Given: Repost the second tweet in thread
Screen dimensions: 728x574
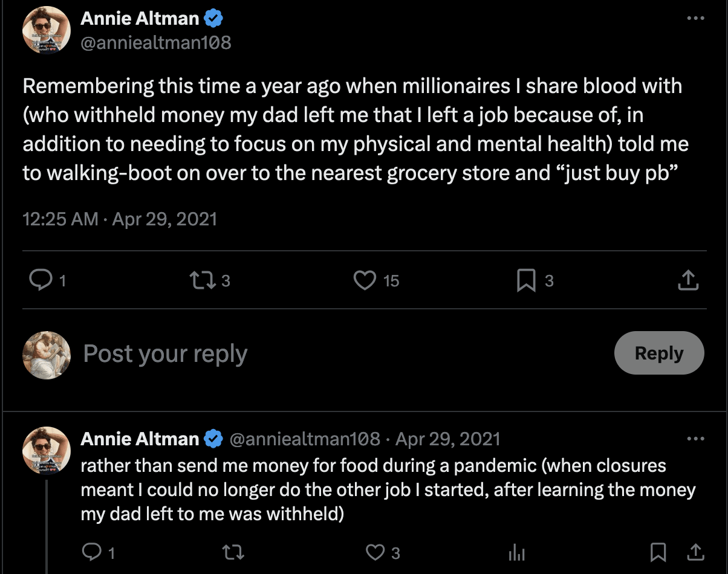Looking at the screenshot, I should [231, 552].
